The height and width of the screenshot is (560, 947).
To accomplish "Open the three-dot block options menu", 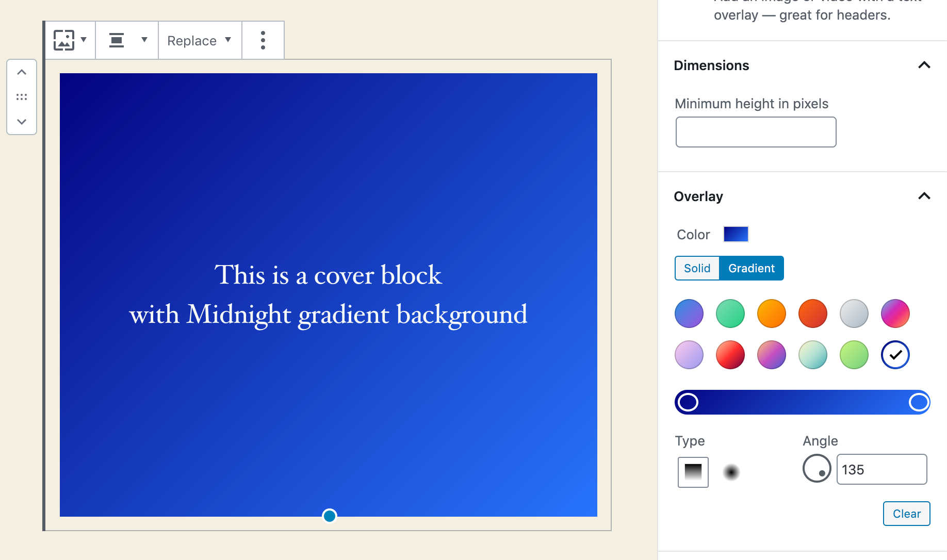I will [263, 40].
